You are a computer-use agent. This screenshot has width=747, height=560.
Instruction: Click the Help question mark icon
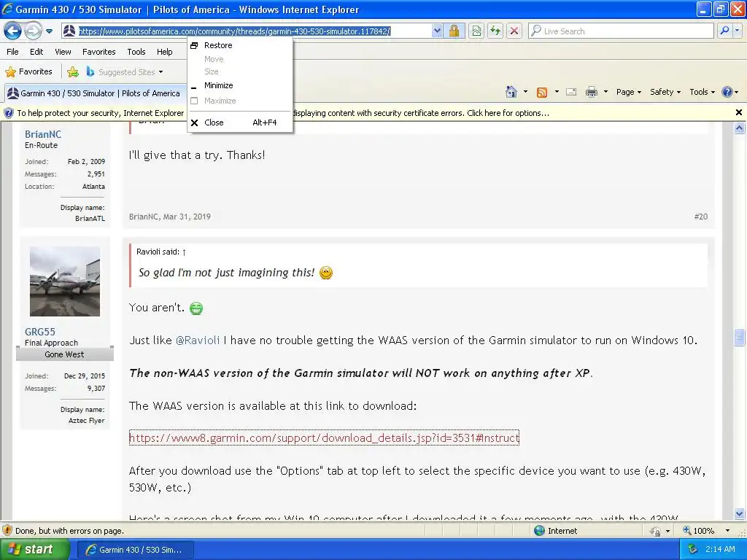[x=727, y=92]
